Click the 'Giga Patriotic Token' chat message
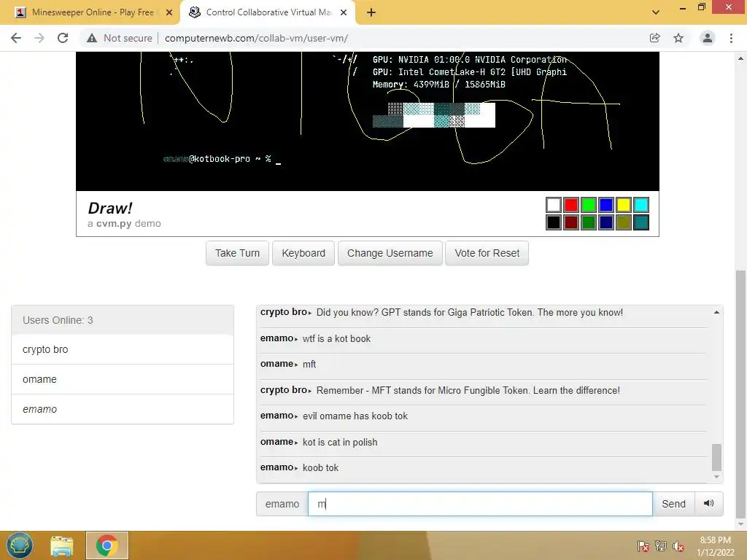The width and height of the screenshot is (747, 560). (x=470, y=312)
